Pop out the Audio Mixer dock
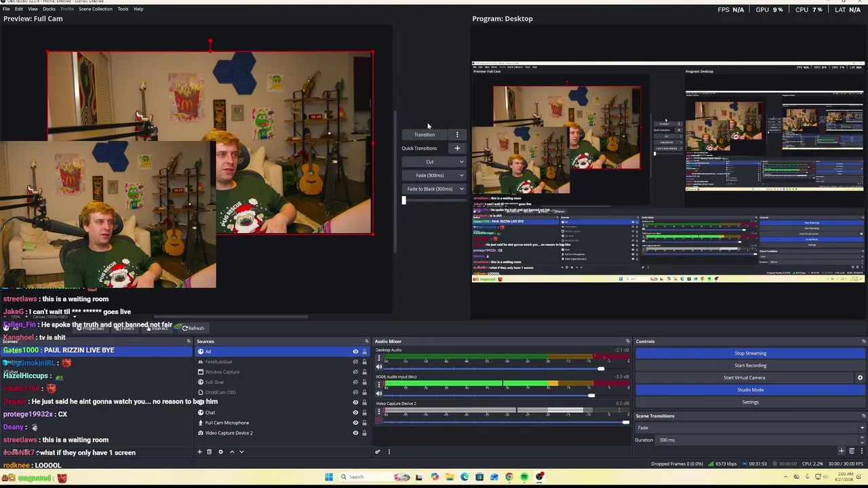 tap(627, 342)
